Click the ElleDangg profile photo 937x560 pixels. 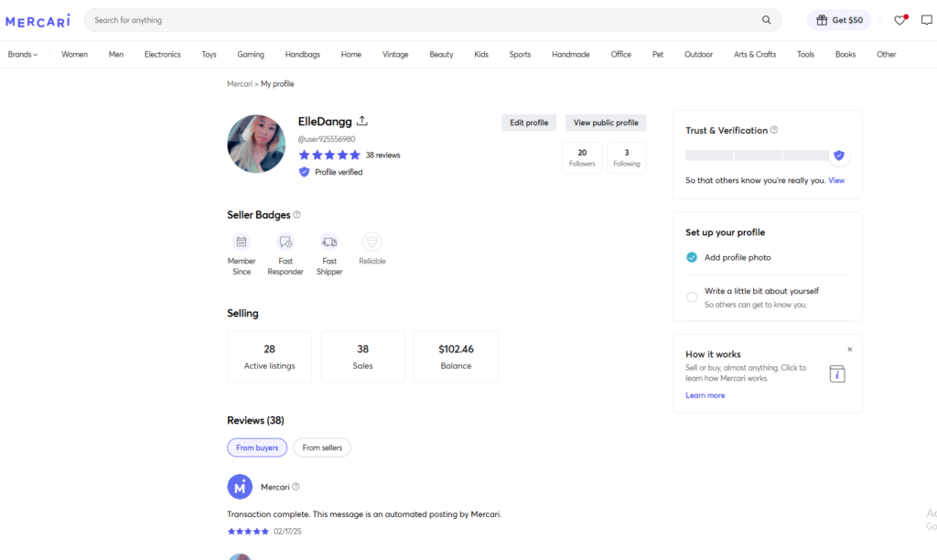(256, 144)
